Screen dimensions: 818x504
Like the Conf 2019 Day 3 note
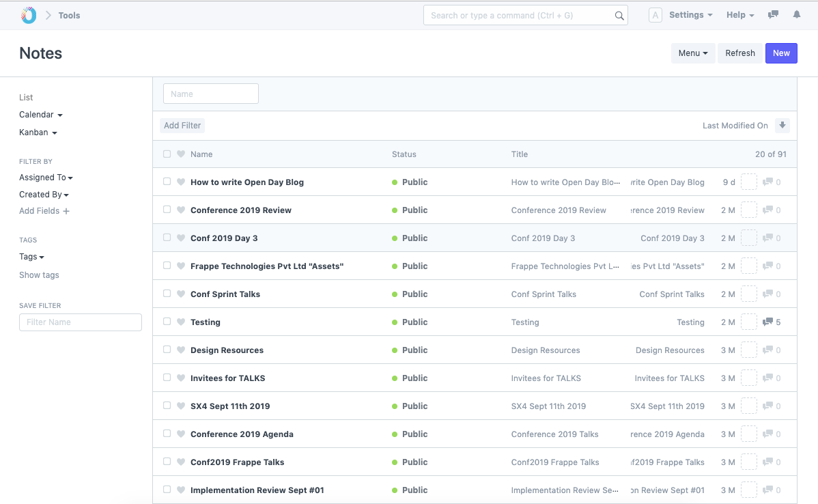pos(181,238)
